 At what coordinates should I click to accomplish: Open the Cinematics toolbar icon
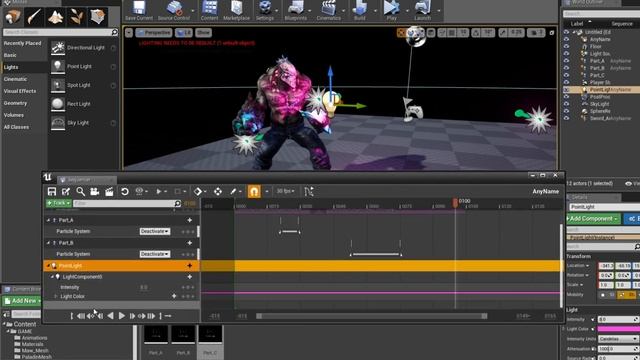[329, 10]
